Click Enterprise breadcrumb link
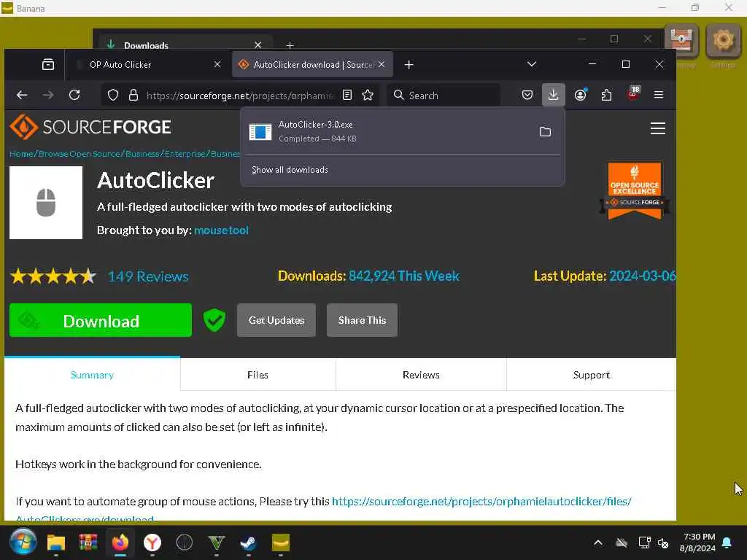Screen dimensions: 747x560 point(186,154)
